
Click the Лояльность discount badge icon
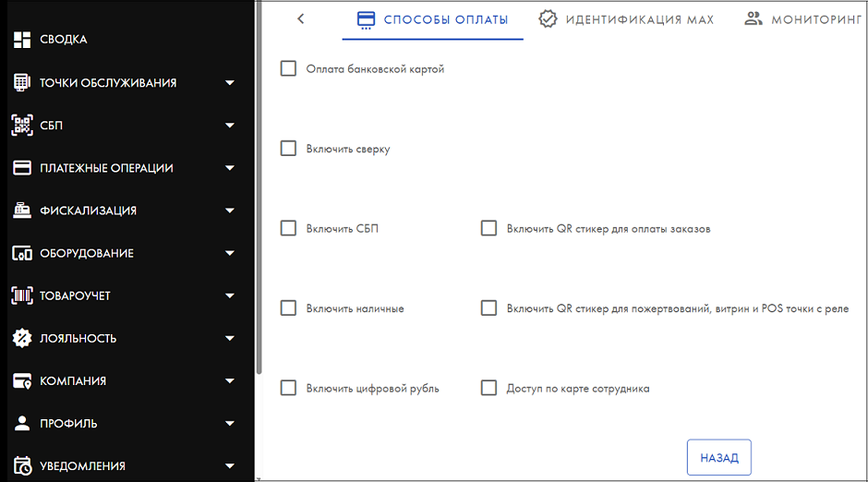pos(21,338)
